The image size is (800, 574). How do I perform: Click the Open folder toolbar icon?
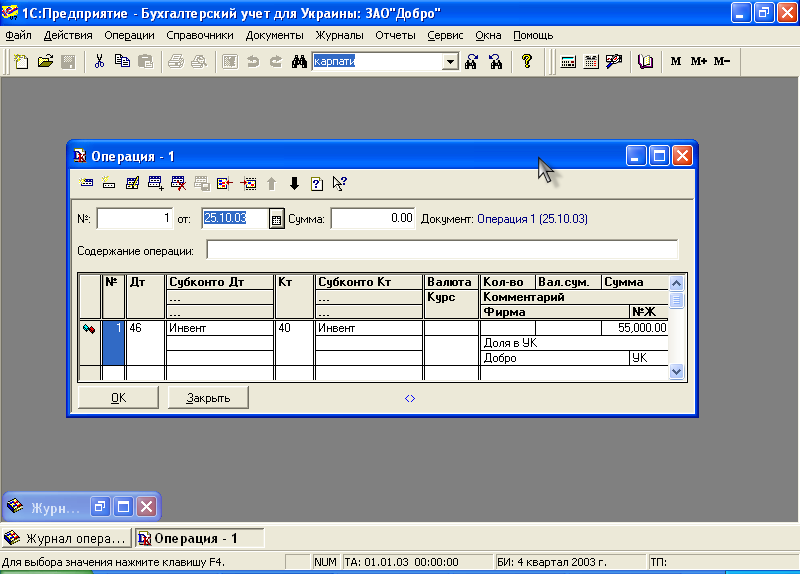click(x=45, y=62)
